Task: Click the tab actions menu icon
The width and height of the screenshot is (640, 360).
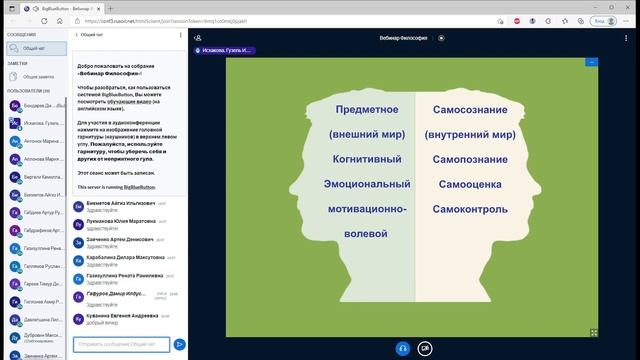Action: [12, 9]
